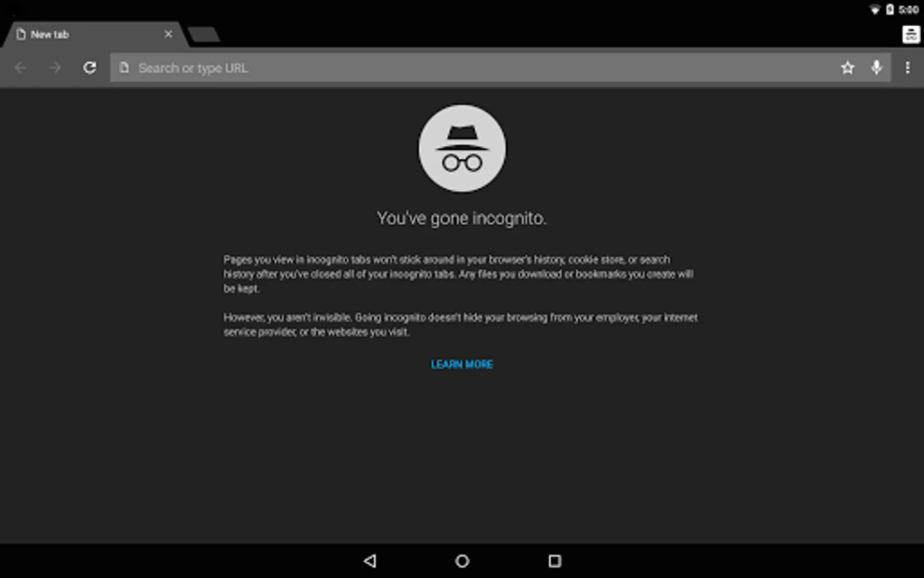The width and height of the screenshot is (924, 578).
Task: Reload the page with the refresh icon
Action: (x=90, y=67)
